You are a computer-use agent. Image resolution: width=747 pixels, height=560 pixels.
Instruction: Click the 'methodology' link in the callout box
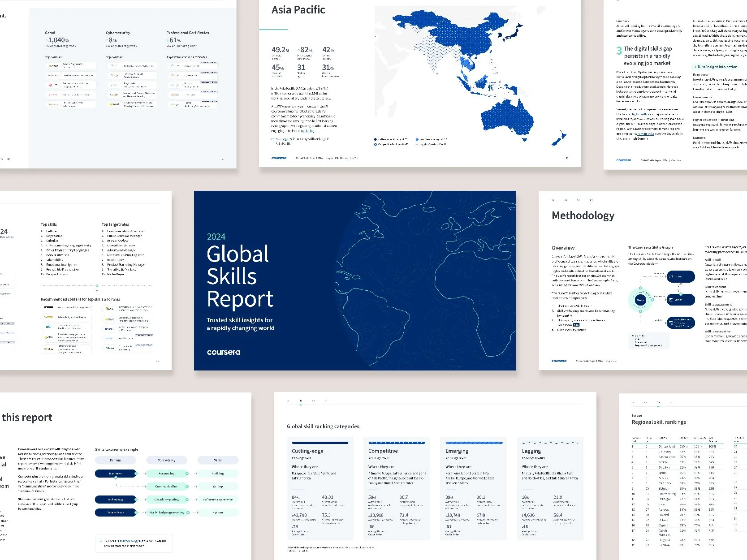[x=130, y=541]
